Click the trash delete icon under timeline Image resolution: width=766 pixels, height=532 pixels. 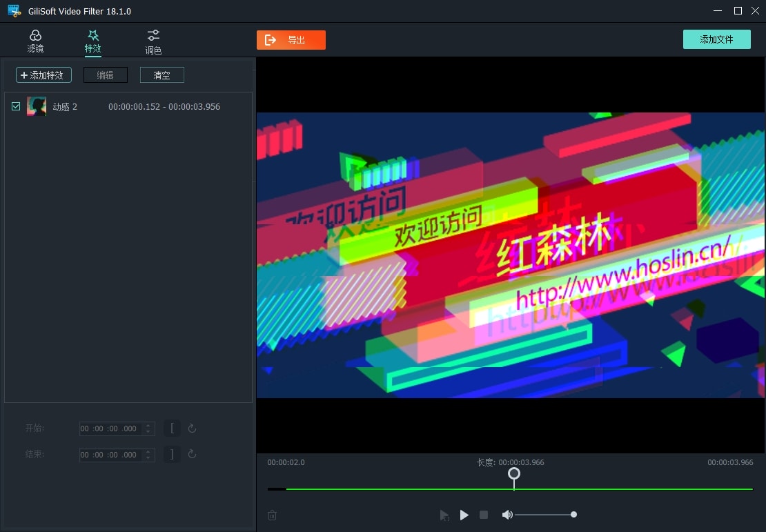pos(273,515)
